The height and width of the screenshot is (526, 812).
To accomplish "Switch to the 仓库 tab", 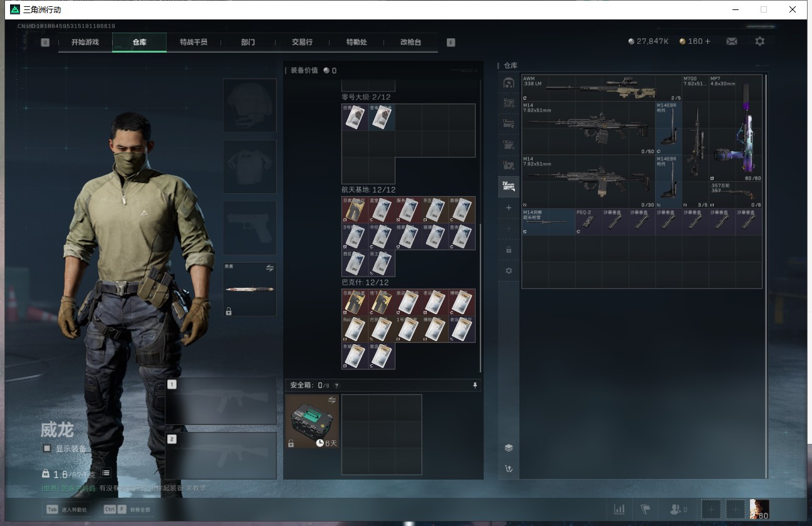I will (x=139, y=42).
